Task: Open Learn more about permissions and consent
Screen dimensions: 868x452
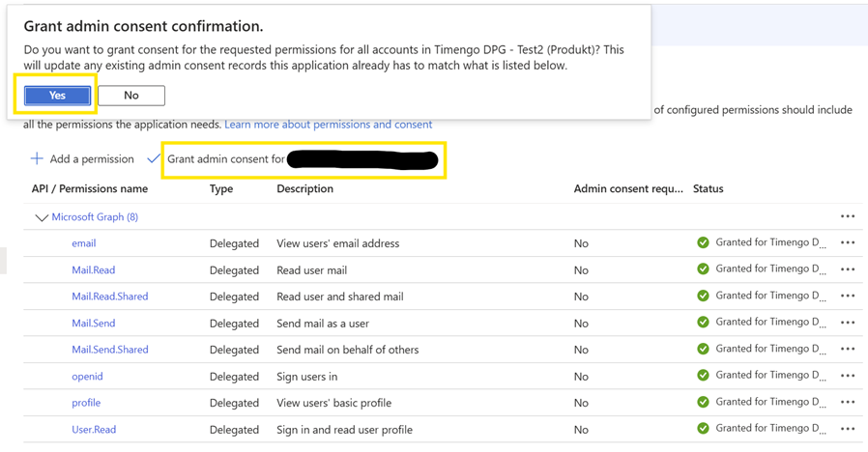Action: (x=329, y=125)
